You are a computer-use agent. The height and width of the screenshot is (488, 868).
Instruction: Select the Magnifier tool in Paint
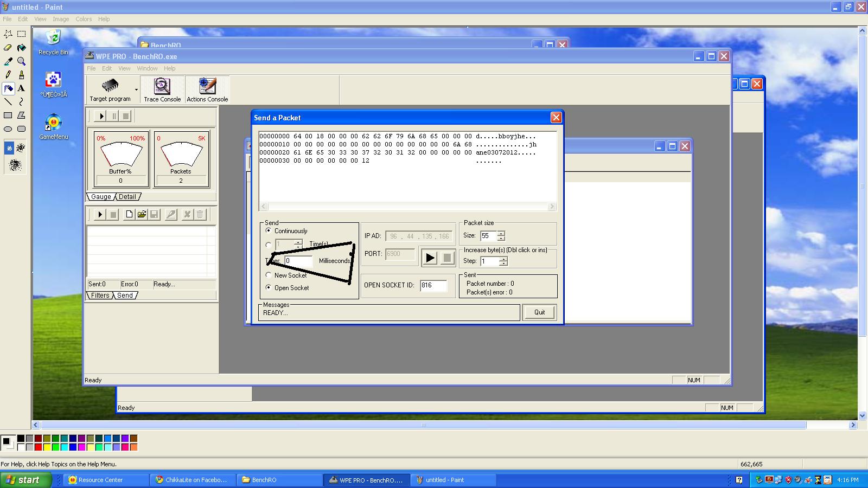(21, 61)
